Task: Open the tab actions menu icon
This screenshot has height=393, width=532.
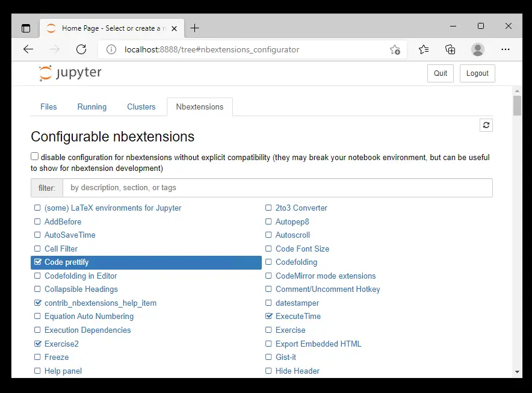Action: click(26, 28)
